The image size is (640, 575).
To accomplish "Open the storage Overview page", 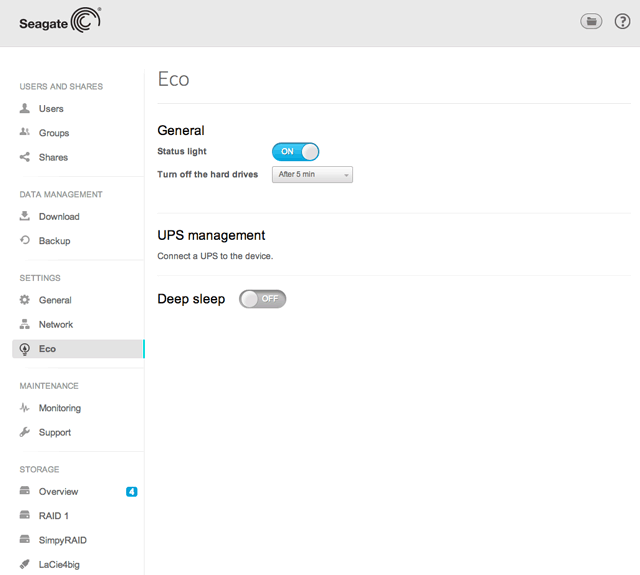I will pos(58,491).
